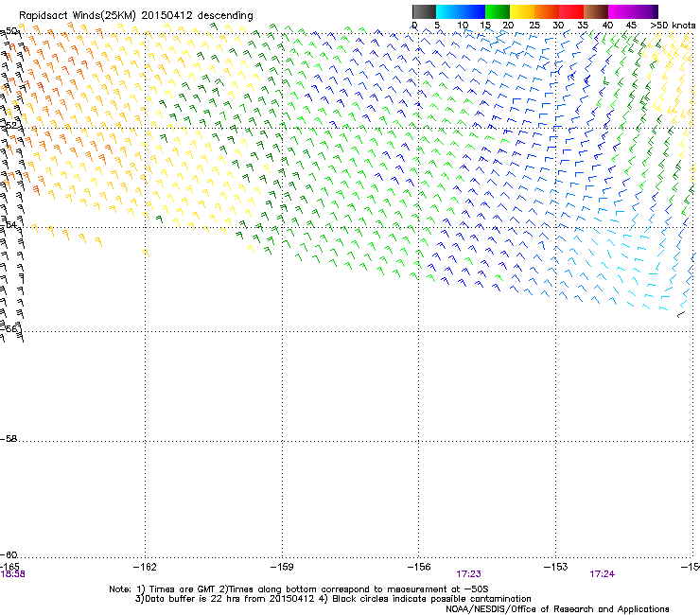The width and height of the screenshot is (700, 615).
Task: Click the NOAA/NESDIS credit text
Action: [x=557, y=609]
